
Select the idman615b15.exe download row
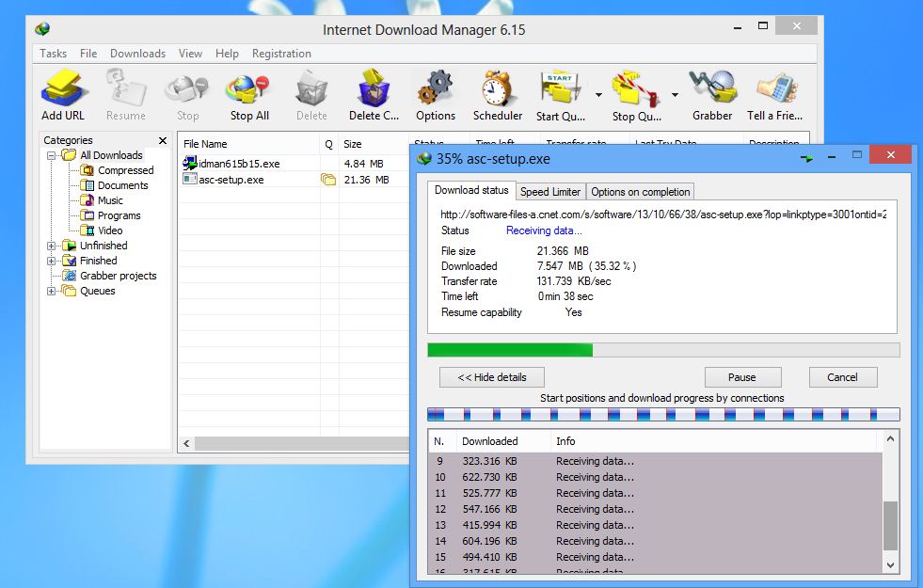294,164
